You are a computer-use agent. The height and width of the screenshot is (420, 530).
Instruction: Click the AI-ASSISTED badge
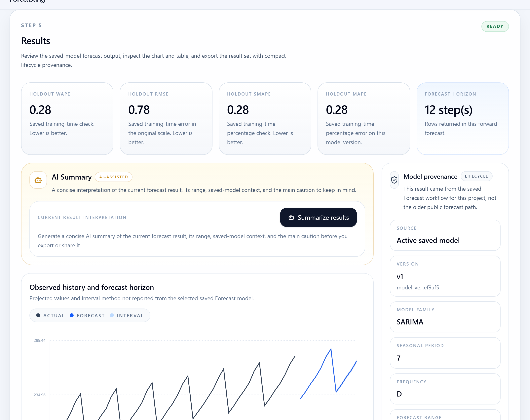114,177
